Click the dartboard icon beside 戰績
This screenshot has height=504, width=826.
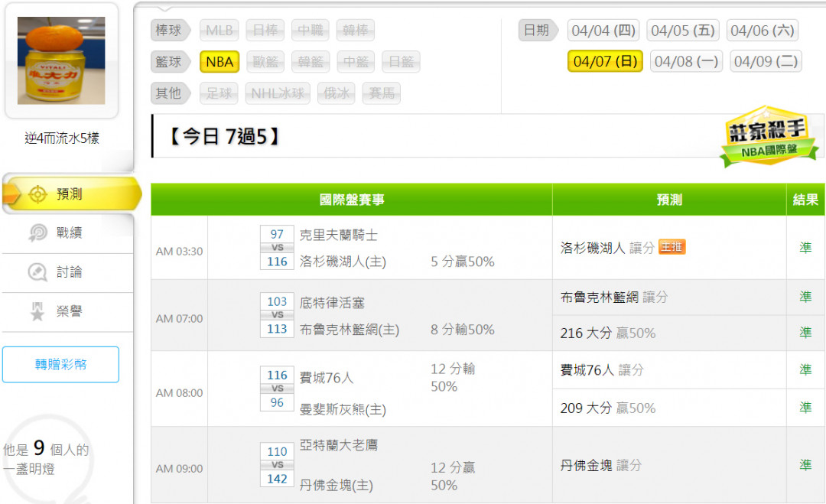37,232
